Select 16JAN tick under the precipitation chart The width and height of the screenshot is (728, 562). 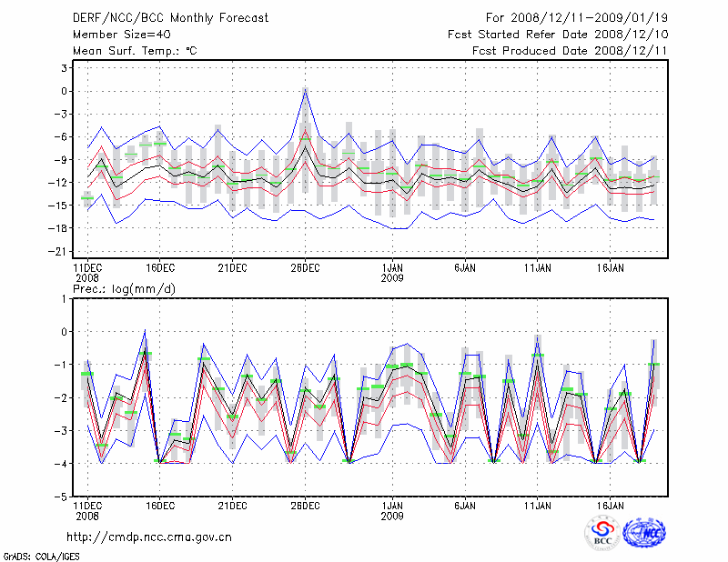point(611,504)
